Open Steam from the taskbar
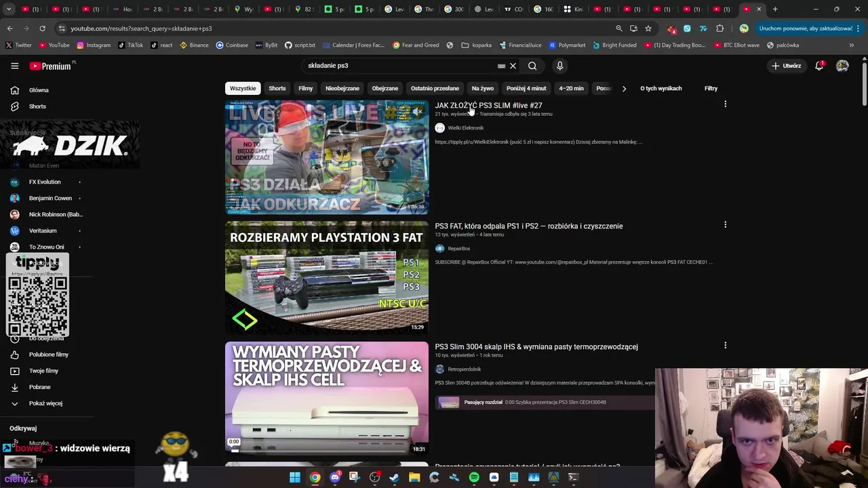 [x=395, y=477]
